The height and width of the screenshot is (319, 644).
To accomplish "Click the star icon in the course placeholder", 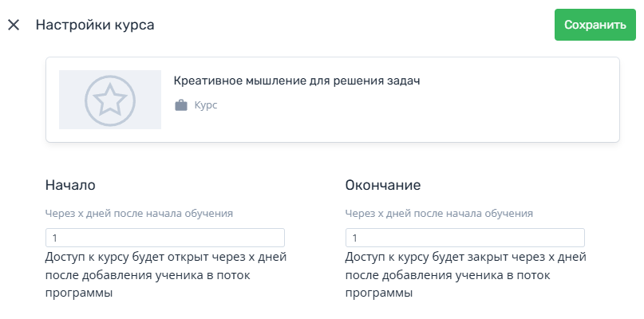I will [109, 100].
